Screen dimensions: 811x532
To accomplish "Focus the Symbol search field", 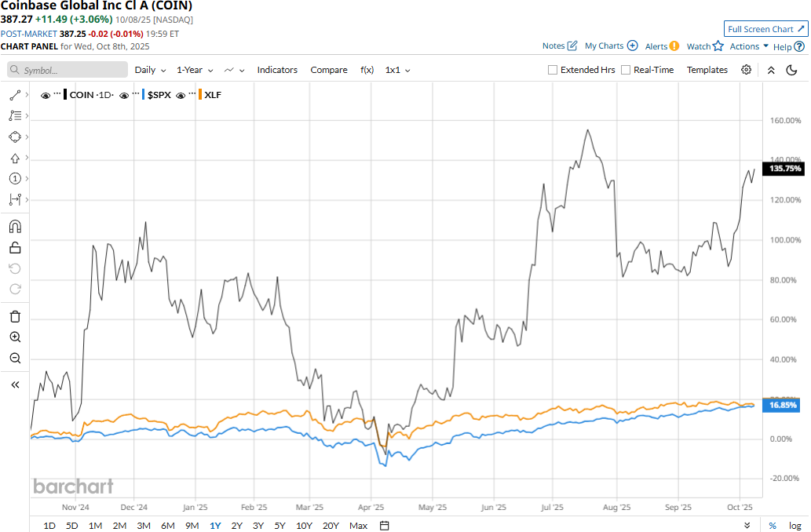I will coord(68,70).
